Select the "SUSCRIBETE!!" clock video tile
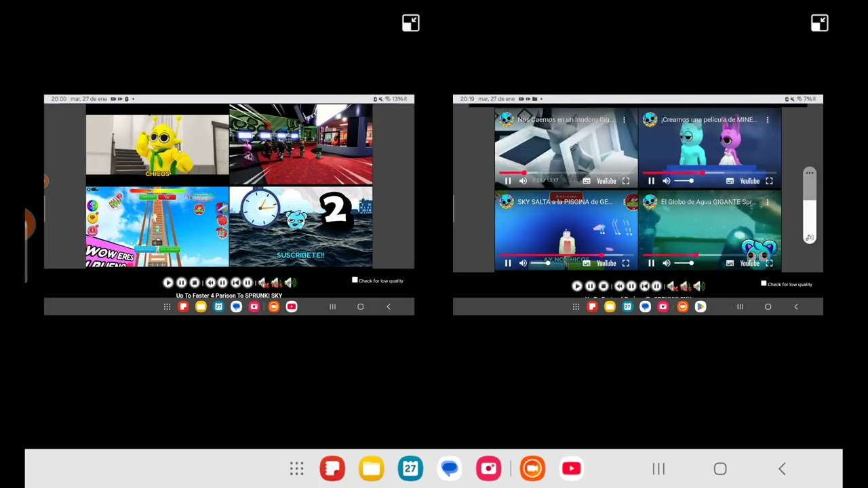Image resolution: width=868 pixels, height=488 pixels. [x=301, y=226]
